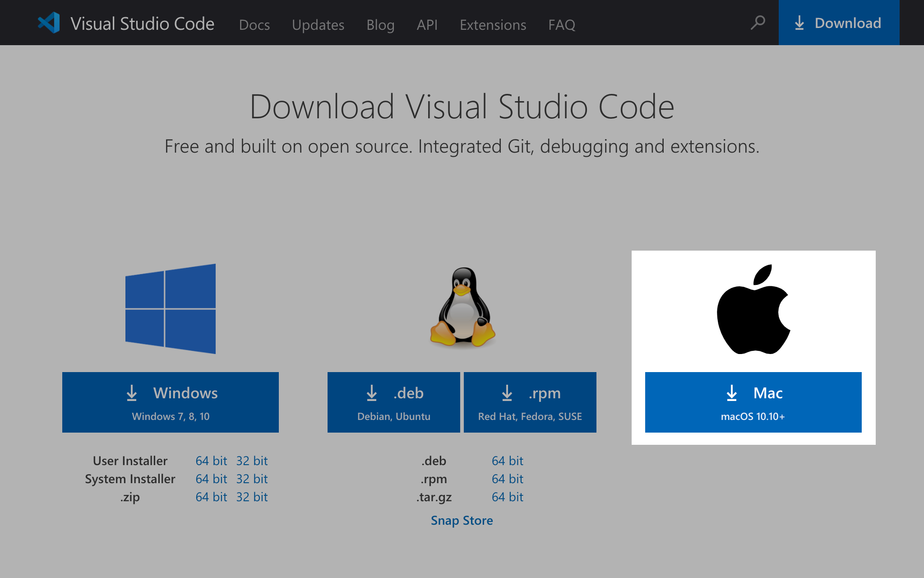Viewport: 924px width, 578px height.
Task: Expand the API navigation item
Action: (427, 24)
